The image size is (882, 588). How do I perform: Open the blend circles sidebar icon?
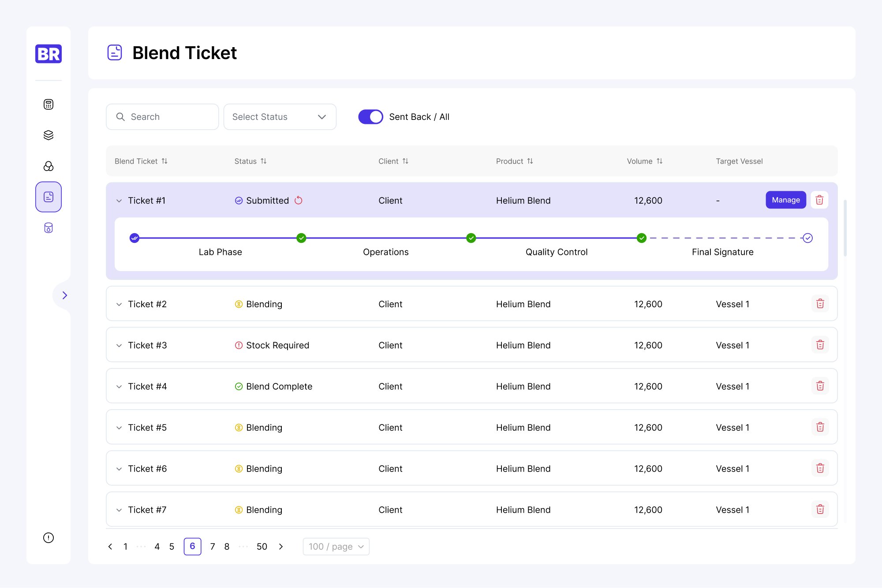pos(49,166)
